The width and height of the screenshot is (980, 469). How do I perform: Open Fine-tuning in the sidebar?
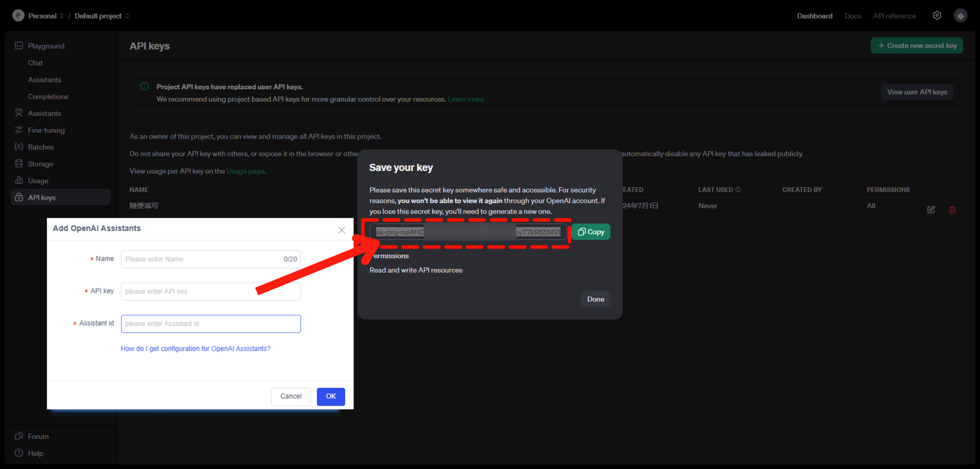(x=46, y=130)
